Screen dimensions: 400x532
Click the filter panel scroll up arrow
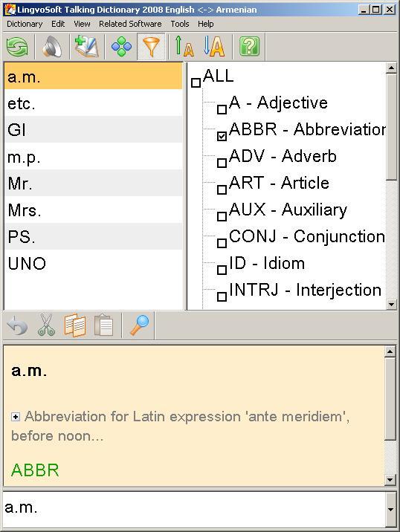391,68
